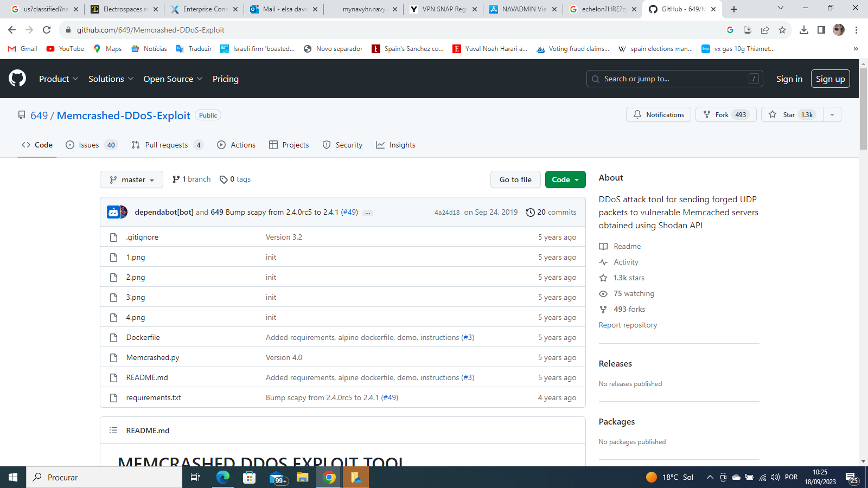This screenshot has height=488, width=868.
Task: Click the share page icon in the address bar
Action: (764, 30)
